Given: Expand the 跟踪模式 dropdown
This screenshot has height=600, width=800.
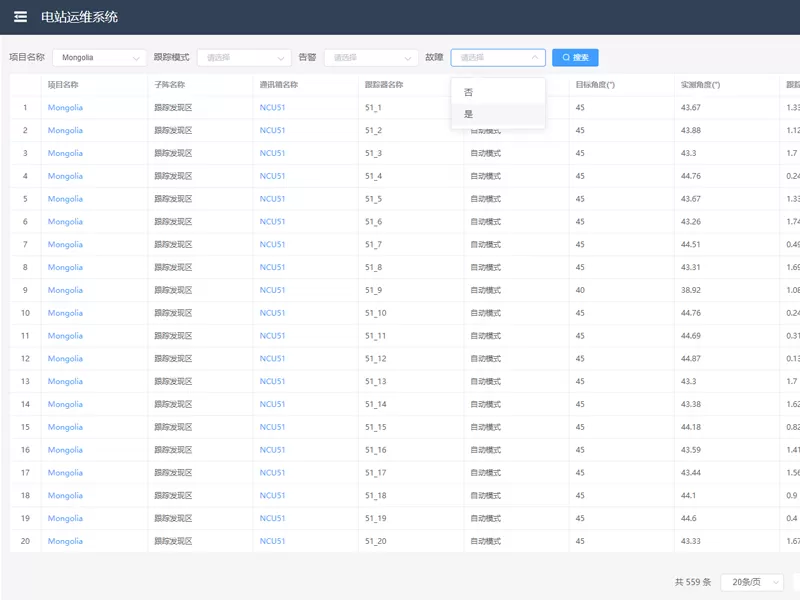Looking at the screenshot, I should 244,58.
